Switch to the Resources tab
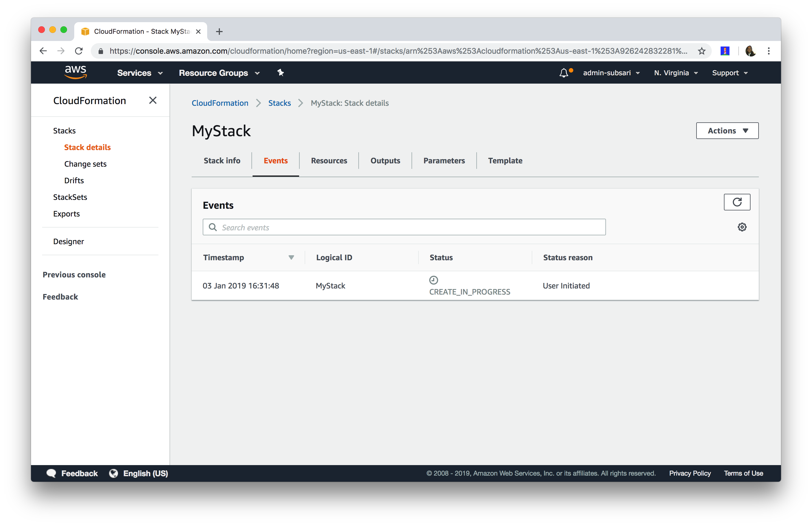 point(329,161)
